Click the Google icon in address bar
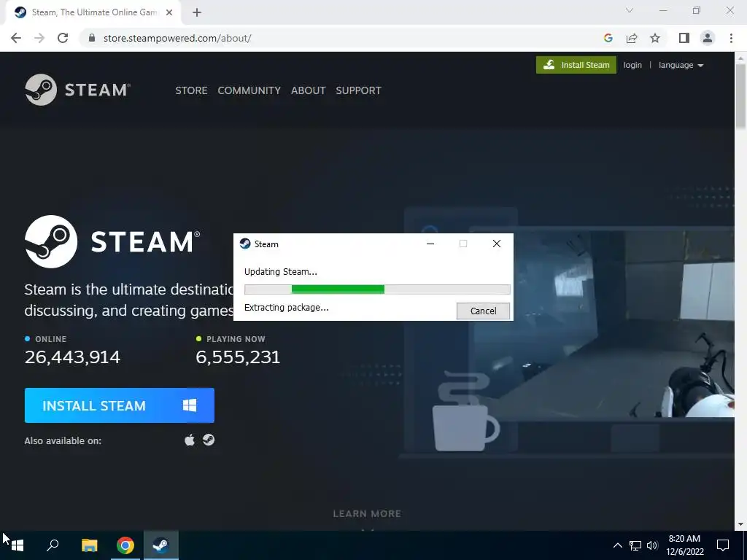747x560 pixels. [x=608, y=38]
